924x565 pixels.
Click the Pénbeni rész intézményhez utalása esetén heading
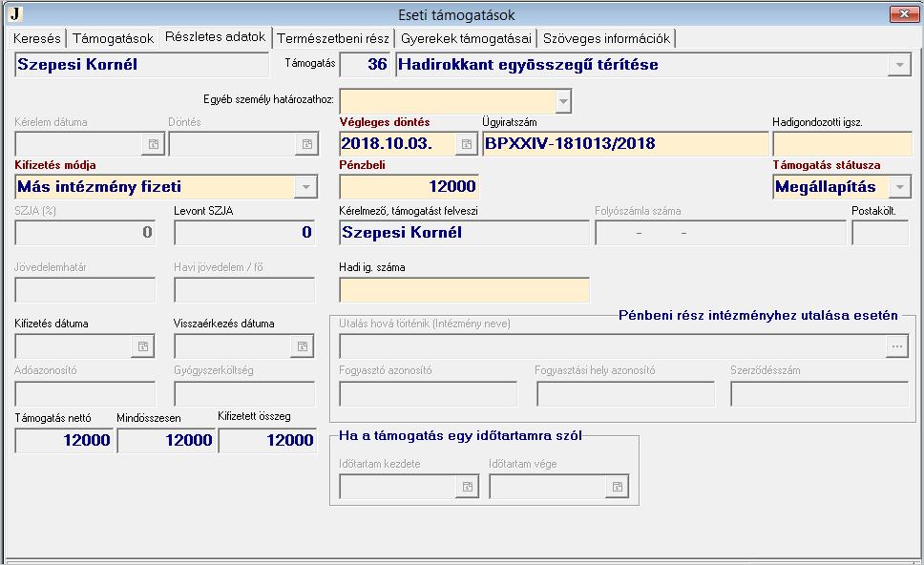[x=758, y=315]
